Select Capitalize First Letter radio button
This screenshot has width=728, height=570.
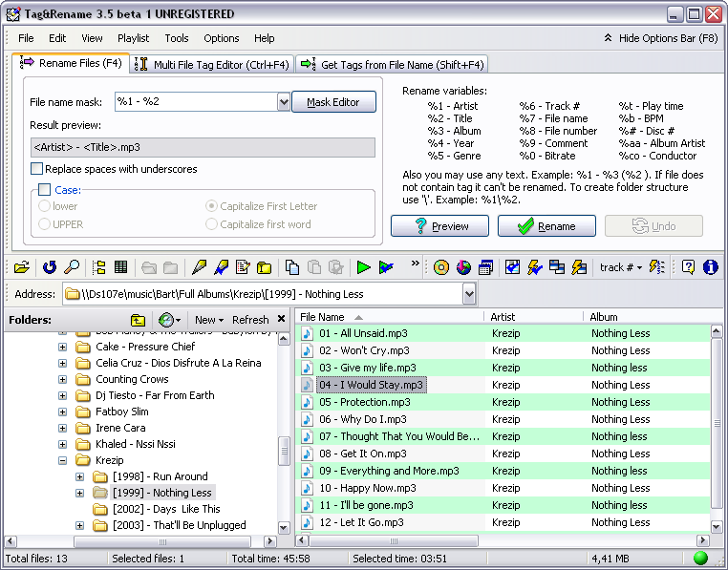tap(211, 205)
